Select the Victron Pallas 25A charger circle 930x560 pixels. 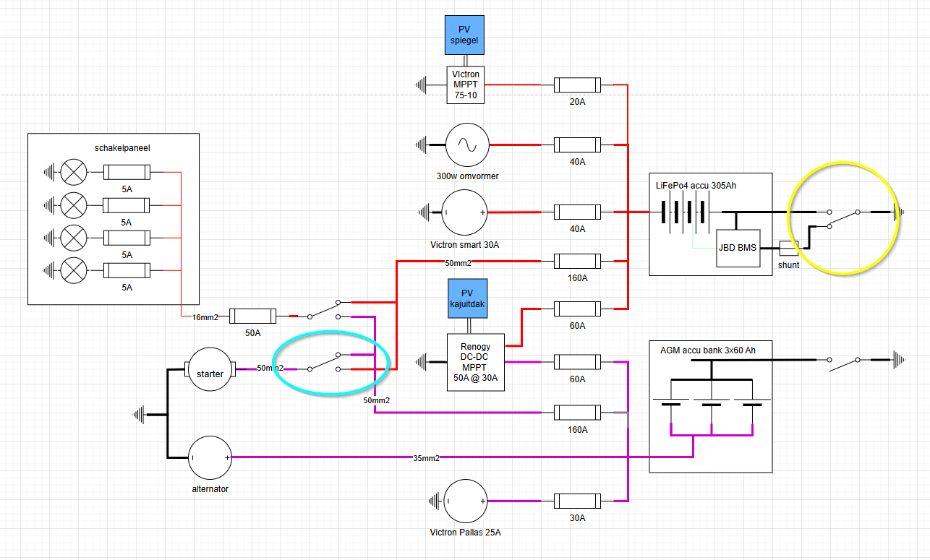point(466,501)
